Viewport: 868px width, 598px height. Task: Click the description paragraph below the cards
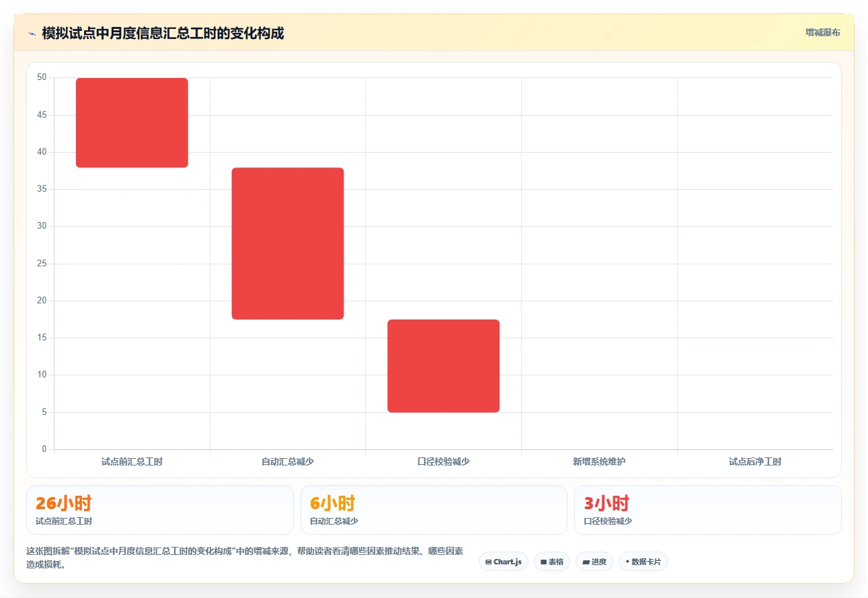click(245, 558)
